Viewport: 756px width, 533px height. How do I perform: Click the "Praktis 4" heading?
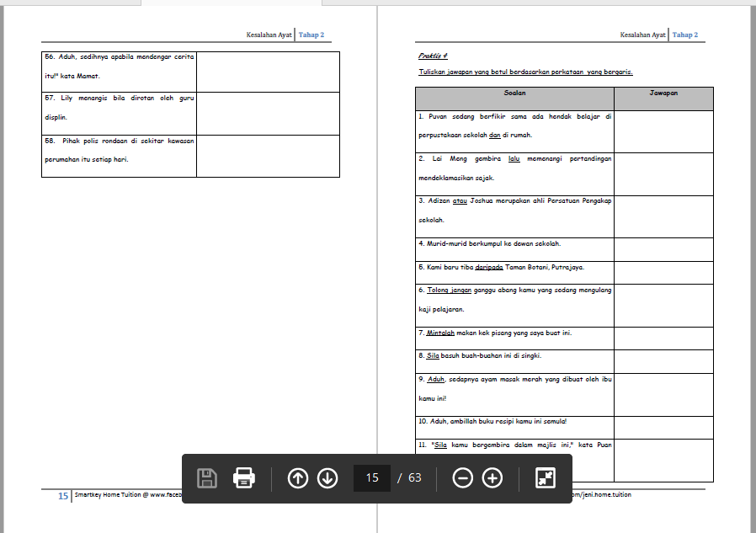click(x=434, y=56)
